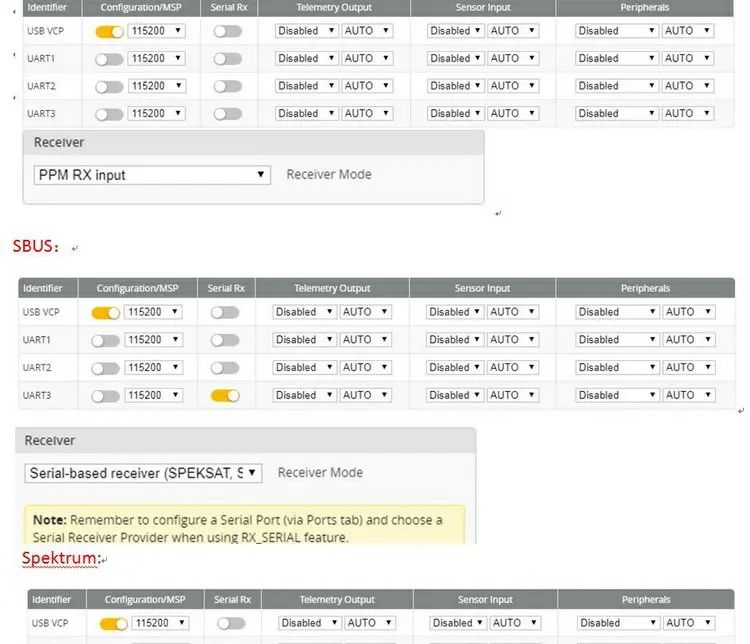Open USB VCP Sensor Input AUTO dropdown in Spektrum table
Image resolution: width=750 pixels, height=644 pixels.
(516, 623)
